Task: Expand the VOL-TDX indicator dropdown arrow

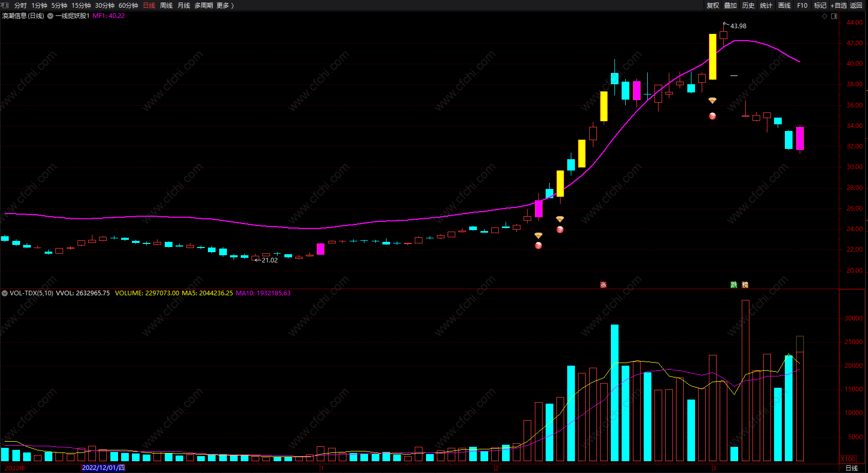Action: pyautogui.click(x=5, y=293)
